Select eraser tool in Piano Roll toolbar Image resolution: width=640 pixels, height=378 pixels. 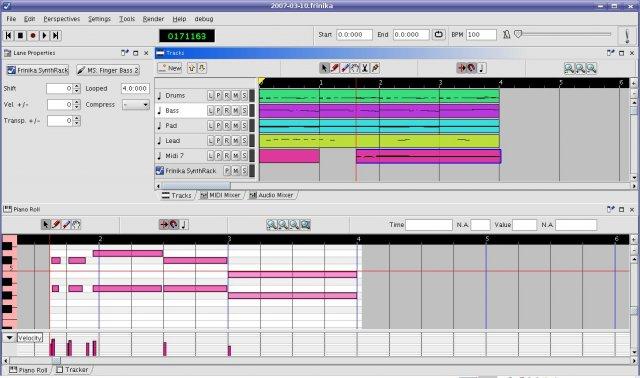(66, 225)
